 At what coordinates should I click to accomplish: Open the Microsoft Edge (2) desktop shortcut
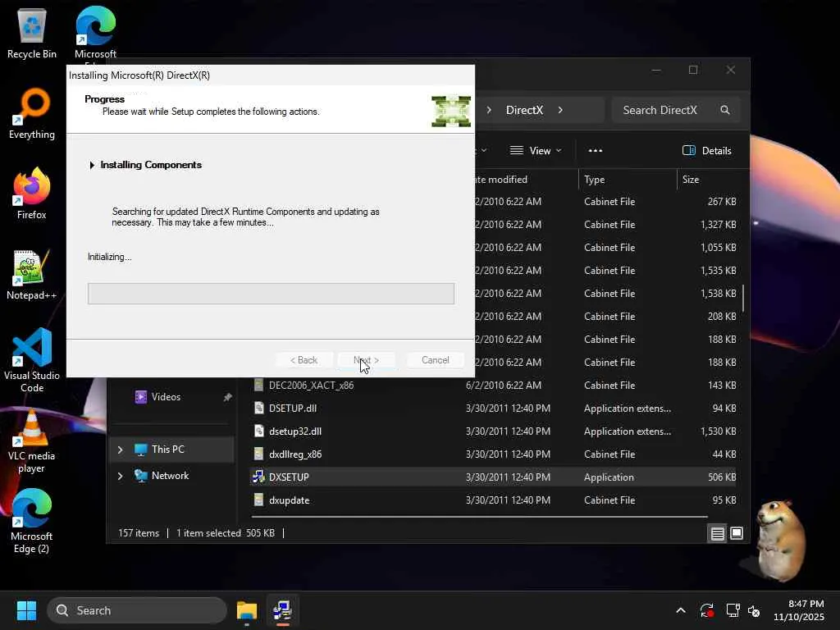point(32,521)
